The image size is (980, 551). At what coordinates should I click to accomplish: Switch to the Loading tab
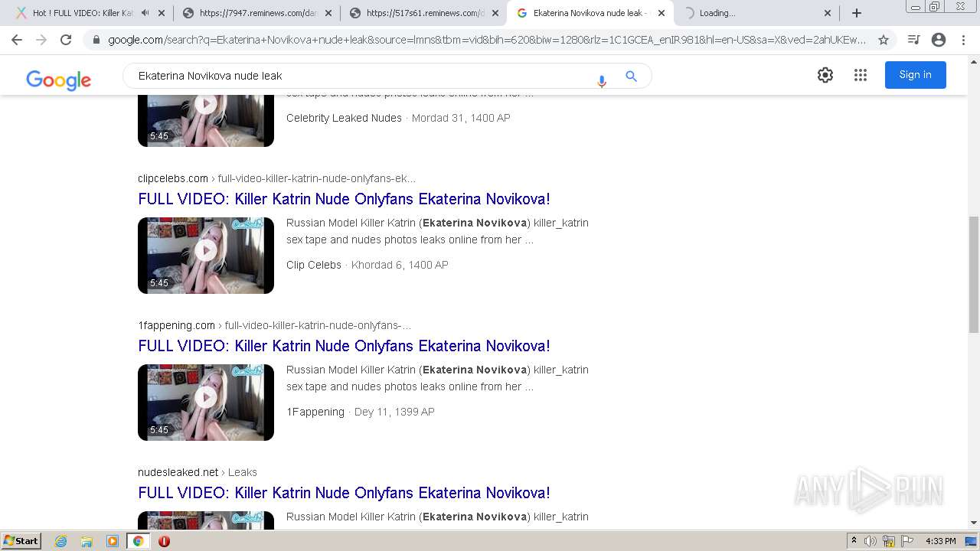756,13
